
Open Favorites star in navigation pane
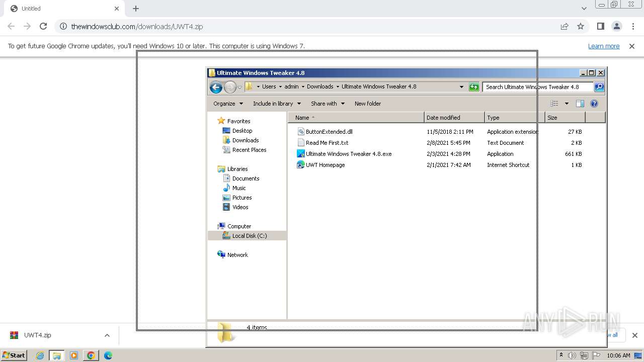tap(221, 121)
